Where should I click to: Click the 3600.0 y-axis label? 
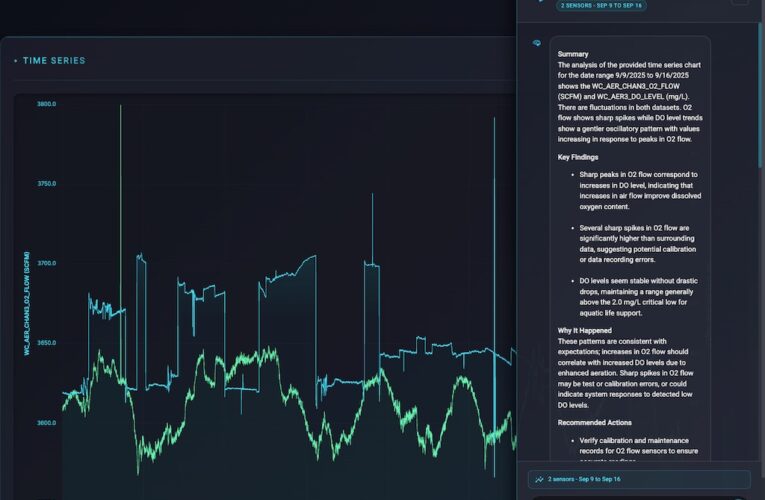coord(46,422)
